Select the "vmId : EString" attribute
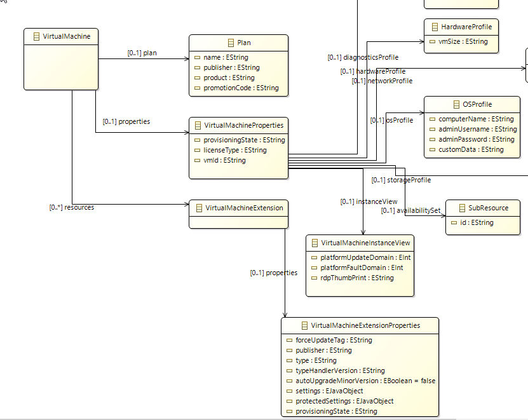 [224, 160]
